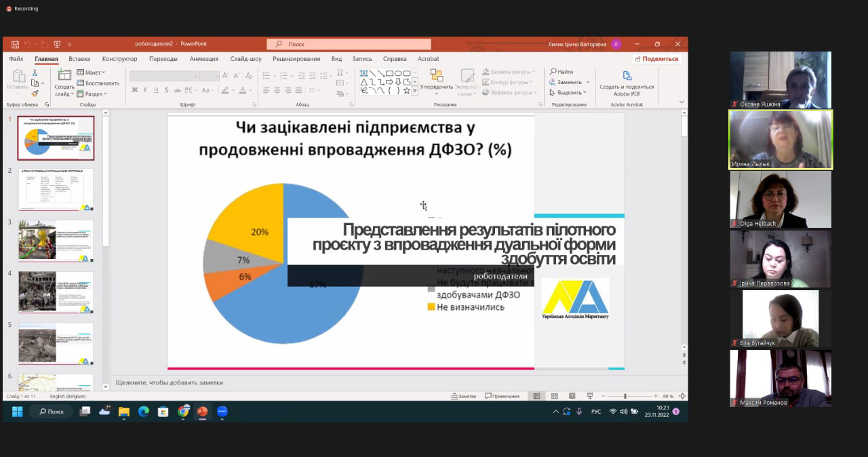Viewport: 868px width, 457px height.
Task: Open the Заменить dropdown arrow
Action: (587, 82)
